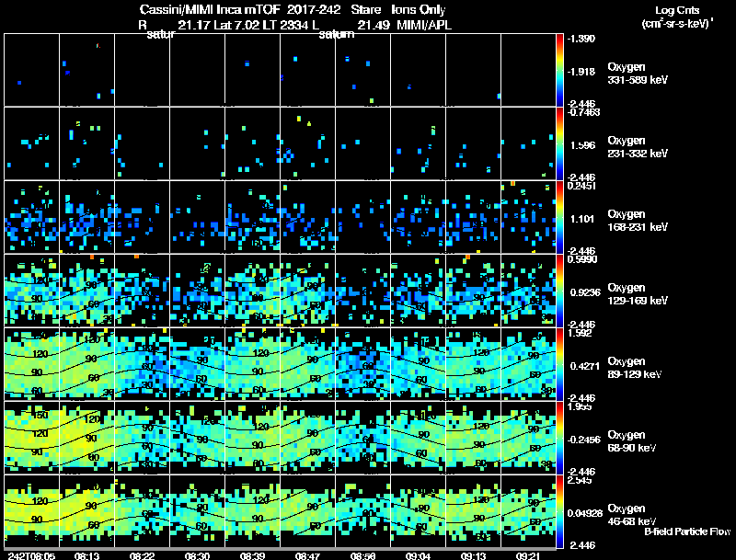Image resolution: width=736 pixels, height=560 pixels.
Task: Click the B-field Particle Flow label
Action: [687, 531]
